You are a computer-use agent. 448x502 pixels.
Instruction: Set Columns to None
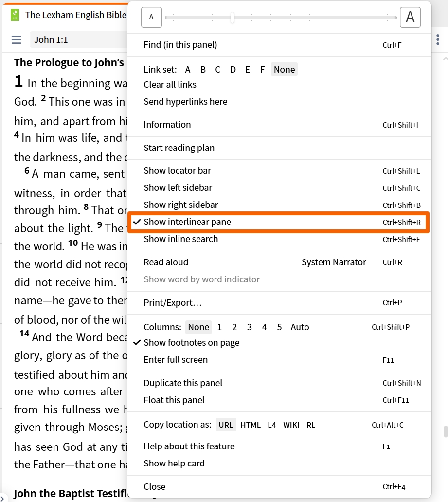tap(198, 327)
